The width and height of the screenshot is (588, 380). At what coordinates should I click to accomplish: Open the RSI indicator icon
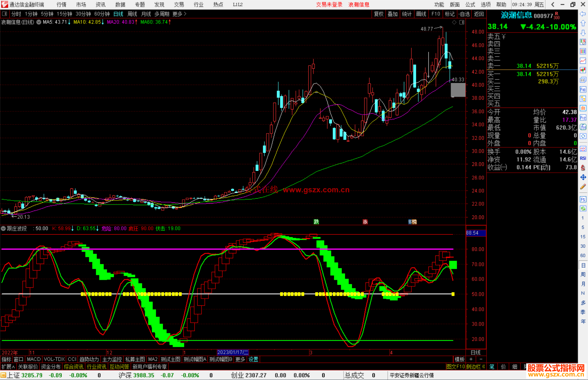pyautogui.click(x=583, y=158)
